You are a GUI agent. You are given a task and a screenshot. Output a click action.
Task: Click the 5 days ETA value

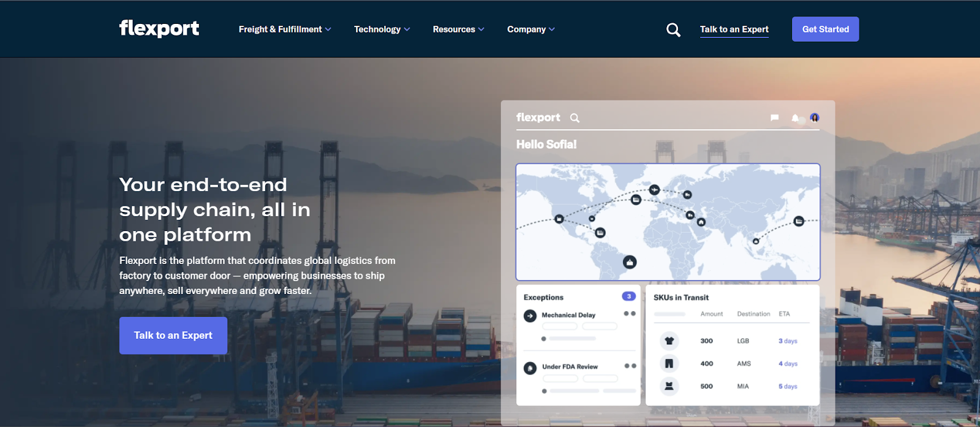tap(788, 386)
